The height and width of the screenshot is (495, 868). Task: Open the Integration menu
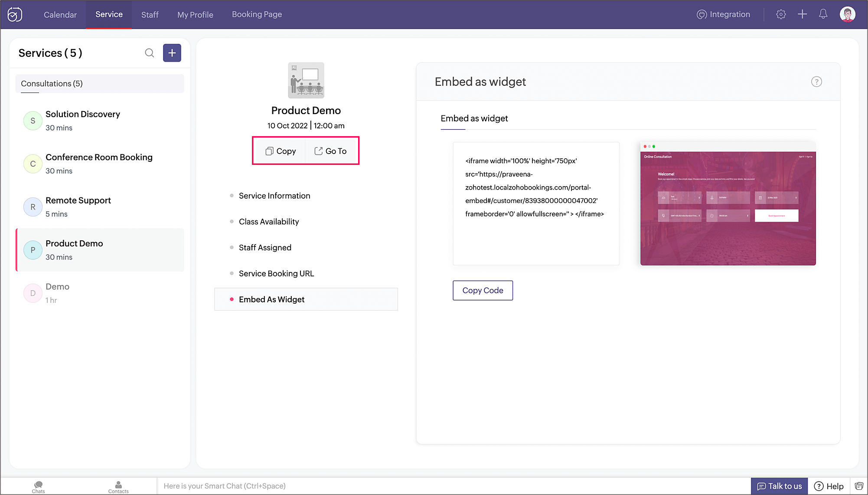point(723,14)
